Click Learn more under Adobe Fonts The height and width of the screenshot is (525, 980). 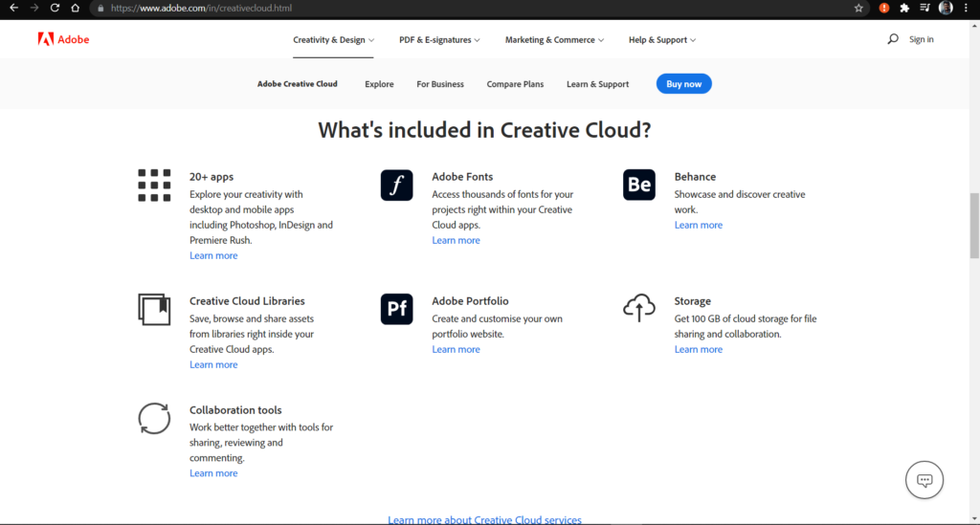[456, 240]
